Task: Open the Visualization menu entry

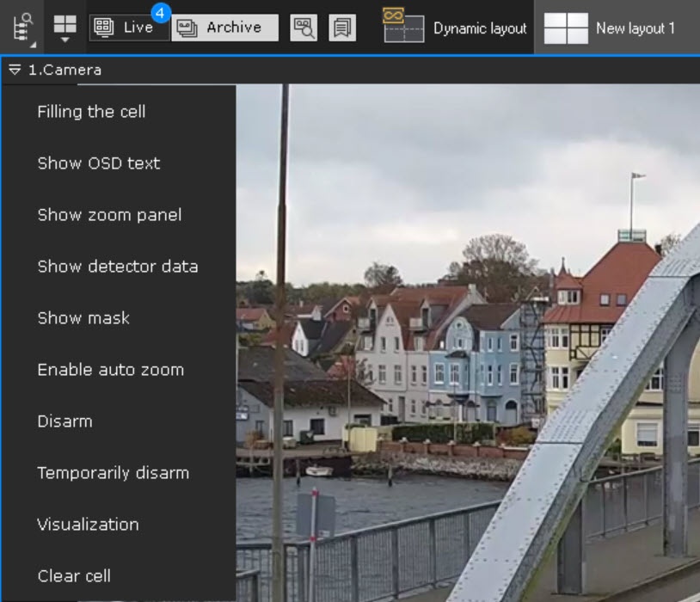Action: (120, 525)
